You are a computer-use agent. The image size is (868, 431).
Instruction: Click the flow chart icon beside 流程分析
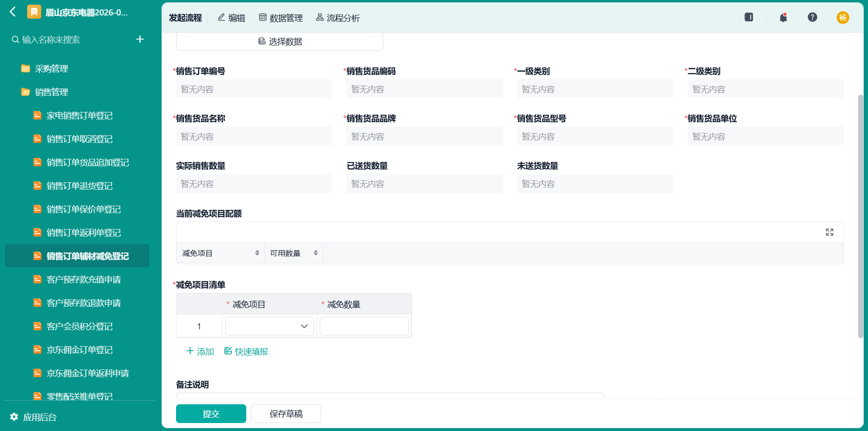pos(320,17)
